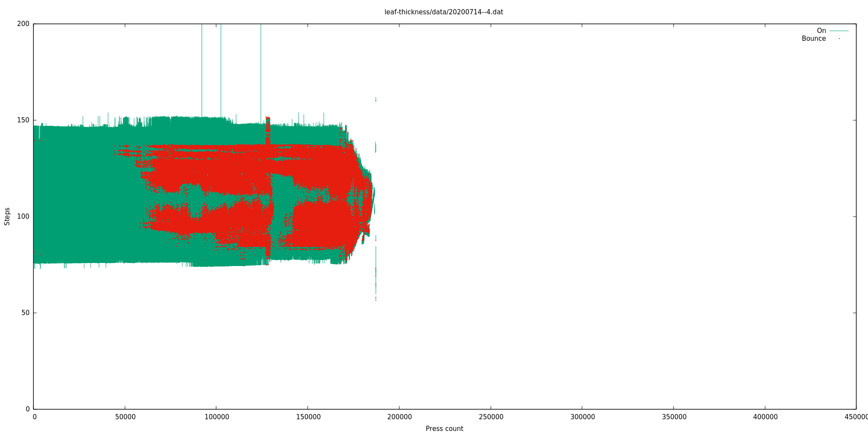Click the 350000 tick label on x-axis
Image resolution: width=868 pixels, height=434 pixels.
pos(674,417)
